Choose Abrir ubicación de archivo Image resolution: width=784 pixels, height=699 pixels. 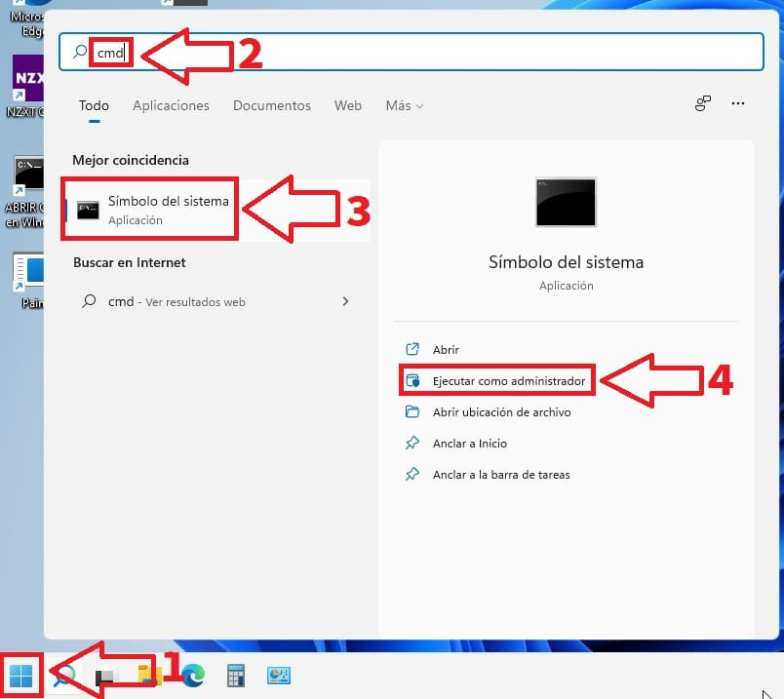pyautogui.click(x=501, y=412)
